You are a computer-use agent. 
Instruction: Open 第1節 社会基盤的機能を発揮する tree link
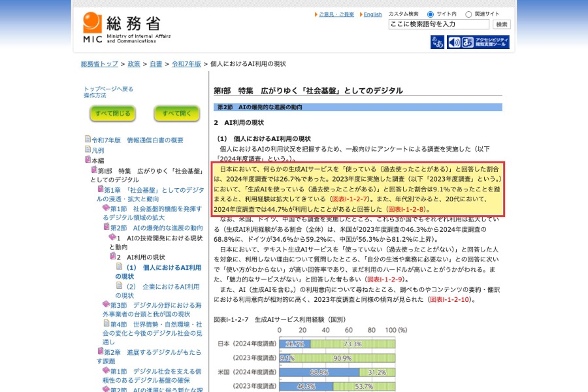coord(152,213)
